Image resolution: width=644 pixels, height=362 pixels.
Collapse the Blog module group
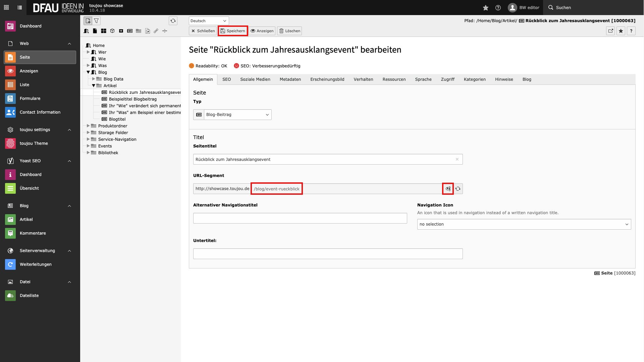(x=69, y=206)
